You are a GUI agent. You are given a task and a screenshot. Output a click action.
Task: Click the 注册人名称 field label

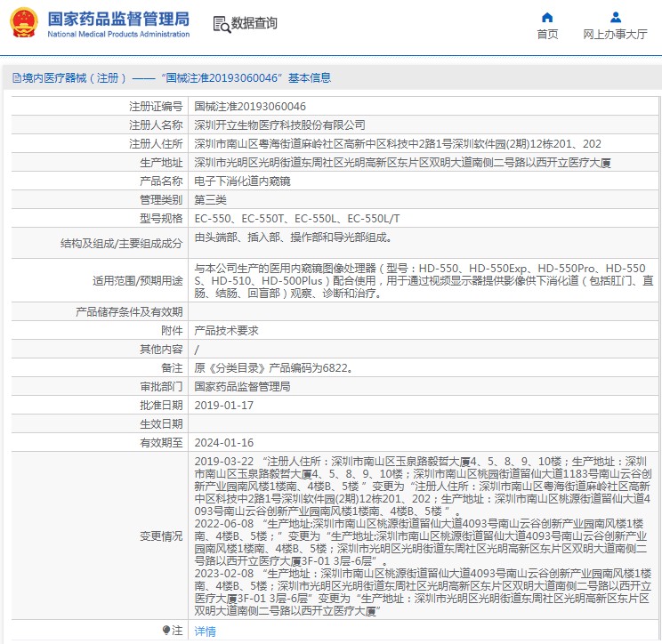(156, 125)
